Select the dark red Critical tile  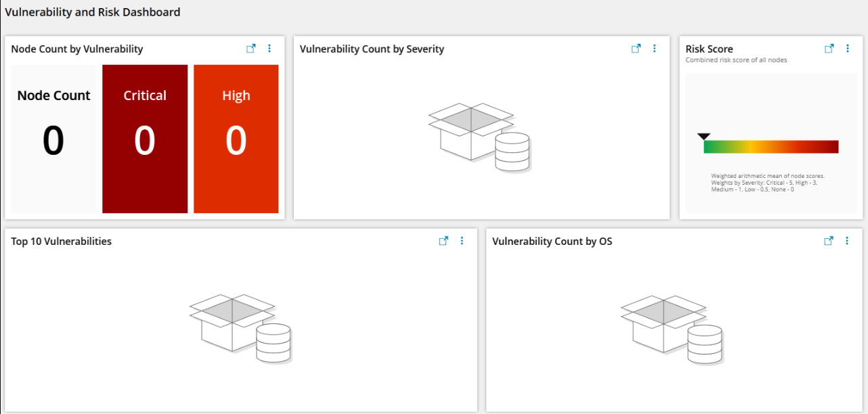tap(145, 139)
